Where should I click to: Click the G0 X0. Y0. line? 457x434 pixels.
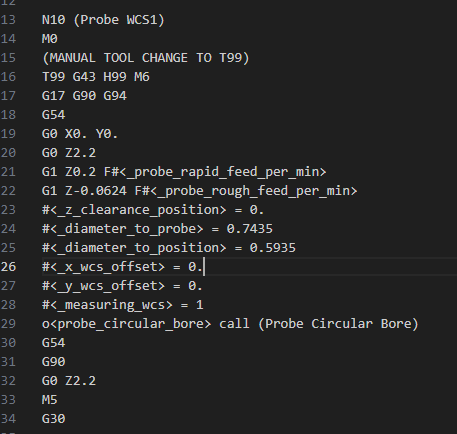pos(80,134)
